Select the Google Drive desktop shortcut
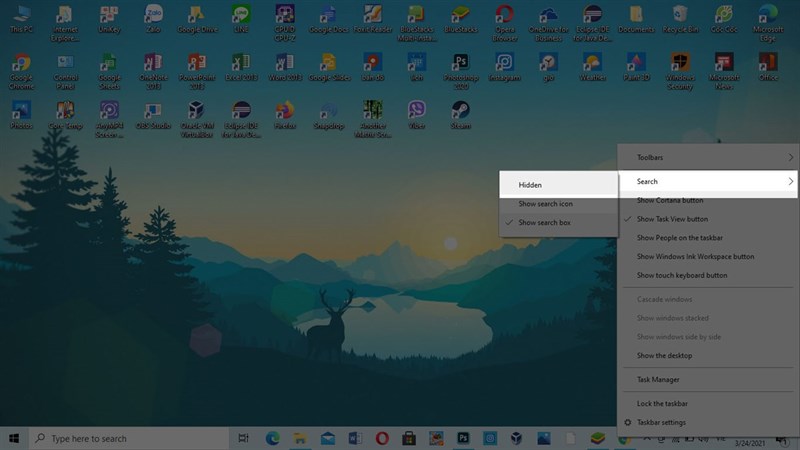 (x=197, y=19)
